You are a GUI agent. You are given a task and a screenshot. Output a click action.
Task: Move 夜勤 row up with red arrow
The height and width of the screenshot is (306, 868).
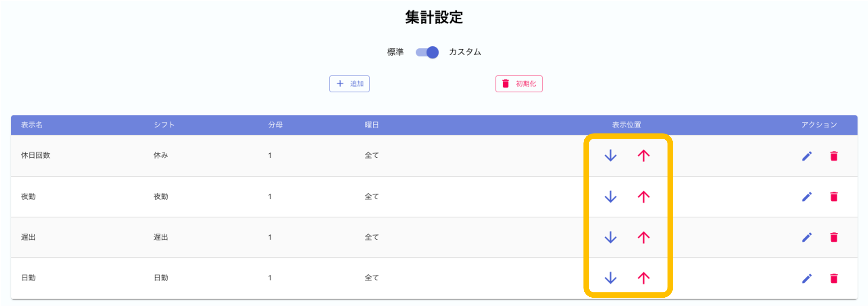[x=643, y=197]
